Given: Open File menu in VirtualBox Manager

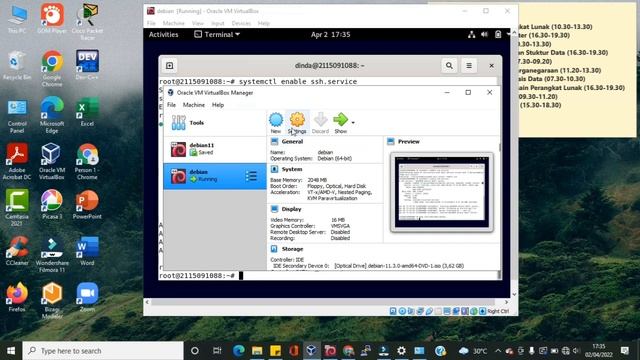Looking at the screenshot, I should click(x=171, y=105).
